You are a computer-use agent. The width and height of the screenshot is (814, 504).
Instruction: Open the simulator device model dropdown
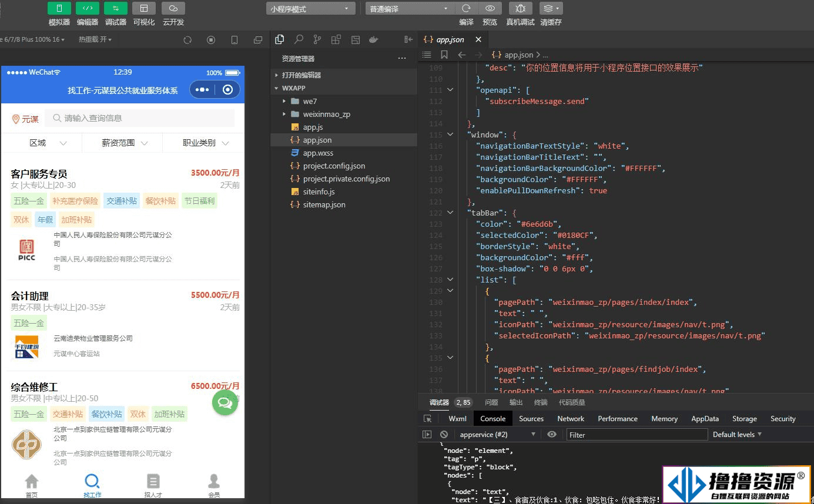pos(33,39)
